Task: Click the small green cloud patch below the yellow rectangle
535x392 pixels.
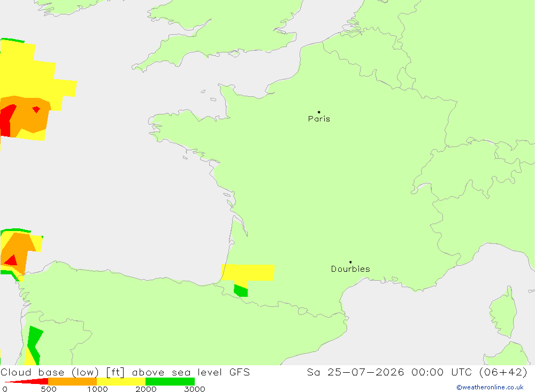Action: point(241,291)
